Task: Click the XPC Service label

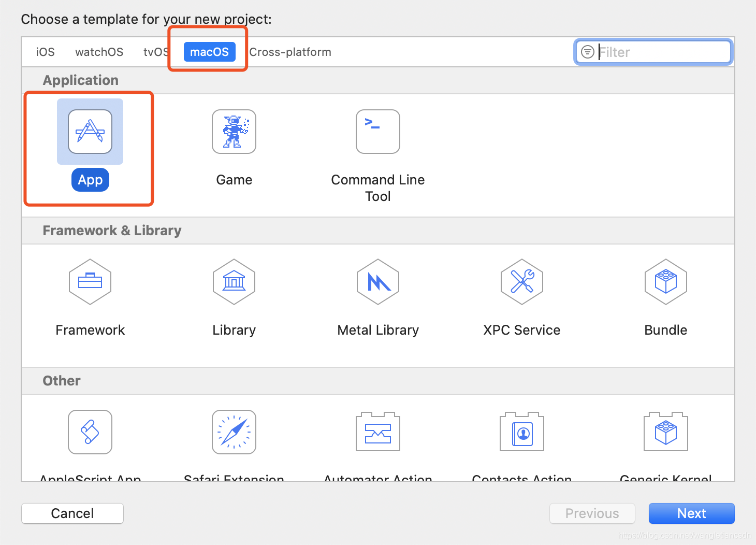Action: tap(522, 330)
